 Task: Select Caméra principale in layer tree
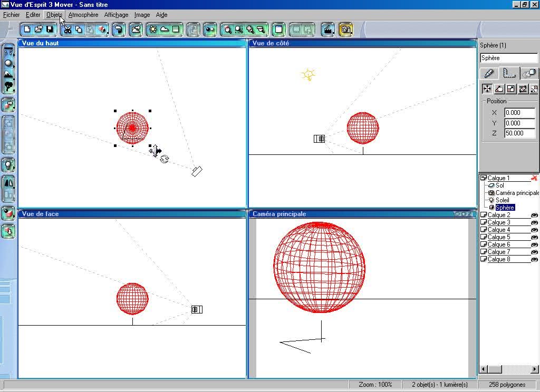coord(517,193)
